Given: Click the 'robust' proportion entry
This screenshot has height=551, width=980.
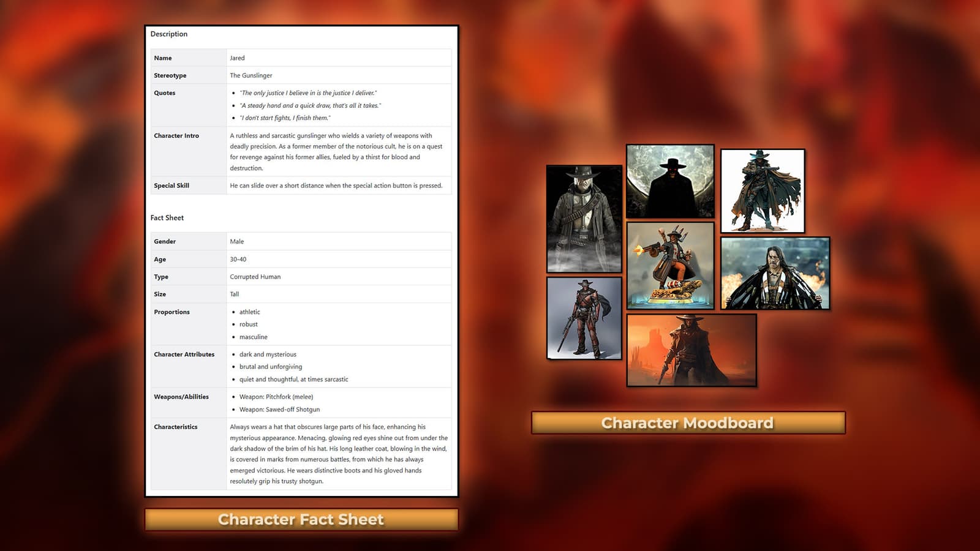Looking at the screenshot, I should [249, 324].
